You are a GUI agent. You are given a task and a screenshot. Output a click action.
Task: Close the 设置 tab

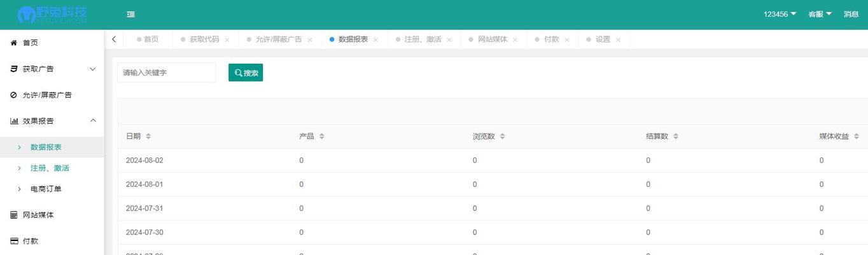pyautogui.click(x=619, y=40)
